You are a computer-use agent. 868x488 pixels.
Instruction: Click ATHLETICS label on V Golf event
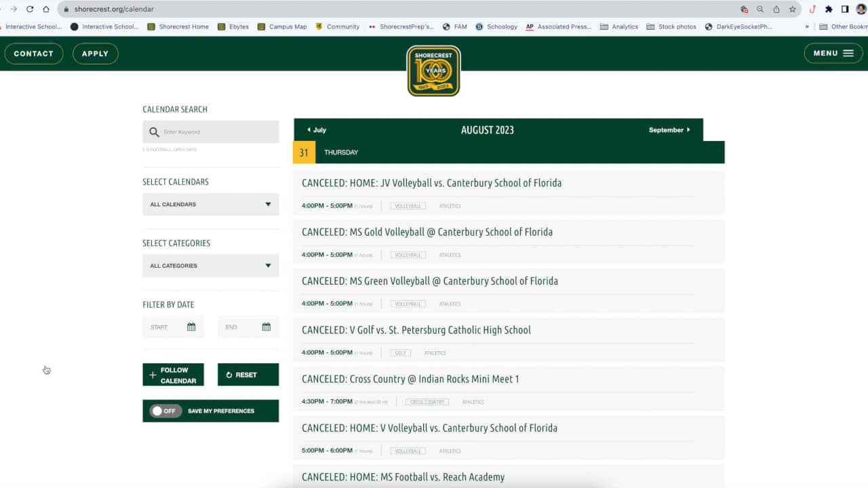point(435,353)
